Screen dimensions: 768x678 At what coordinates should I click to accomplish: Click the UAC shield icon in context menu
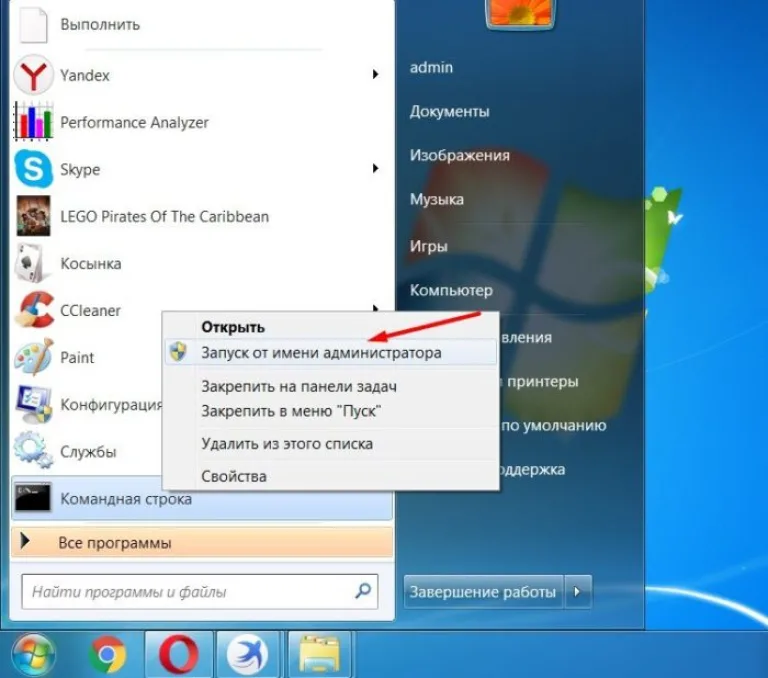point(178,352)
